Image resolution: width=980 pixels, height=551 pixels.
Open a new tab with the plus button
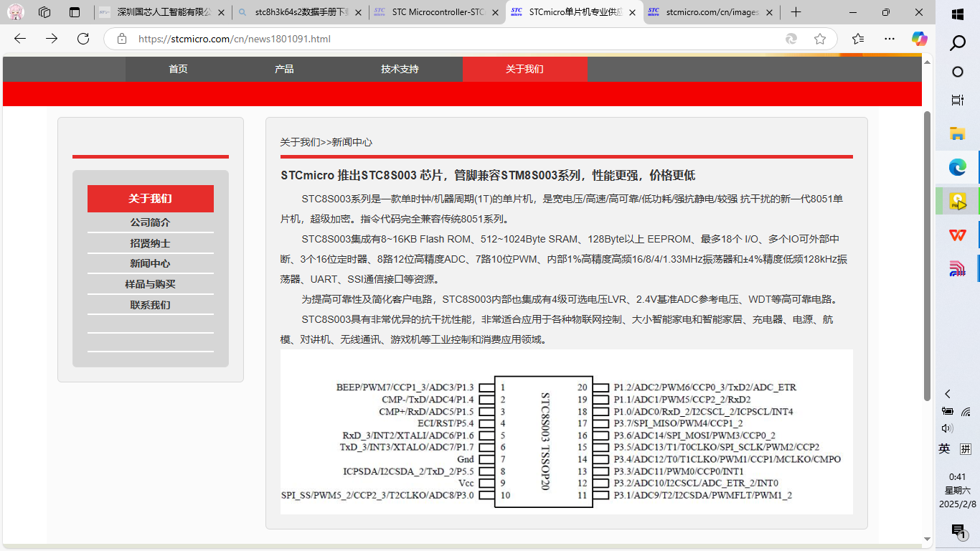coord(796,12)
